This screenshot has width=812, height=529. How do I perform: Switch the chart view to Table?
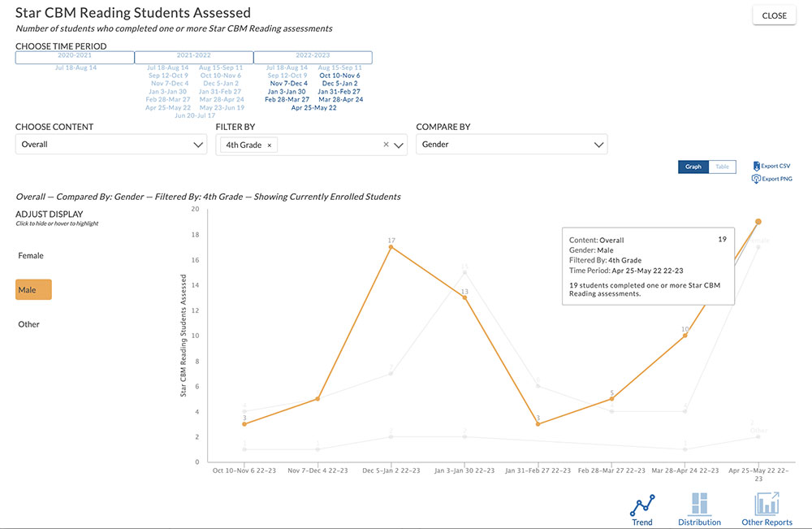tap(721, 166)
